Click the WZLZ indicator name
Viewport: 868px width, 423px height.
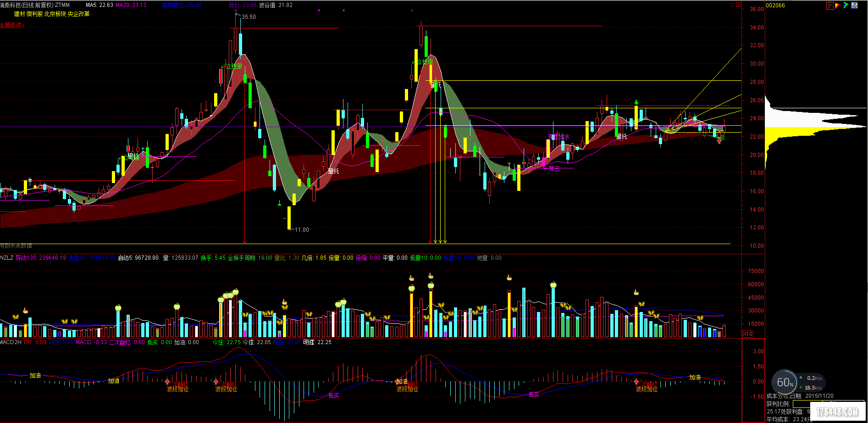(7, 258)
